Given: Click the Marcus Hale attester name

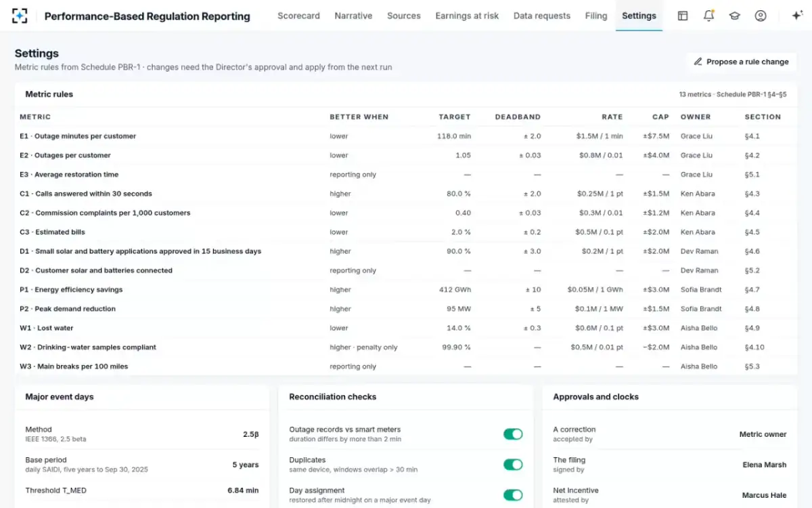Looking at the screenshot, I should tap(764, 495).
